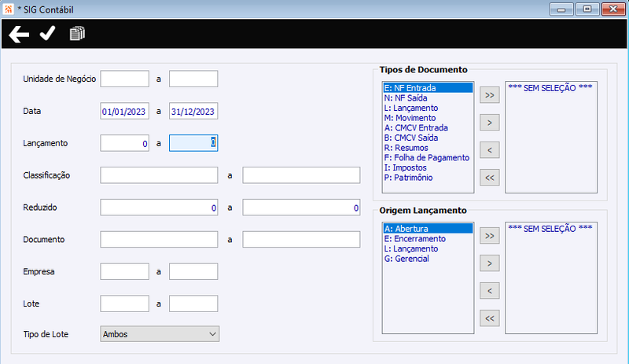The height and width of the screenshot is (364, 629).
Task: Select 'R: Resumos' document type
Action: click(428, 148)
